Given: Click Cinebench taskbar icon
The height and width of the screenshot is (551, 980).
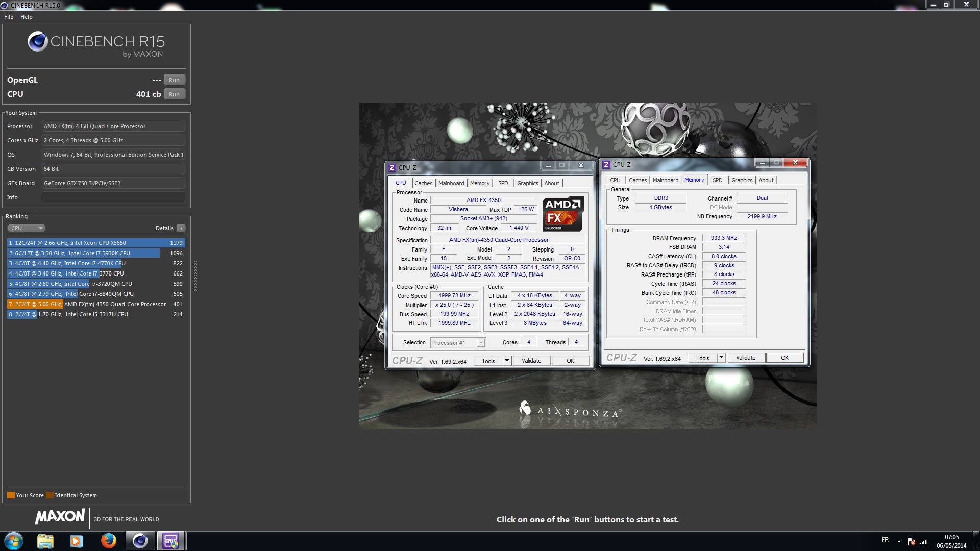Looking at the screenshot, I should tap(140, 541).
